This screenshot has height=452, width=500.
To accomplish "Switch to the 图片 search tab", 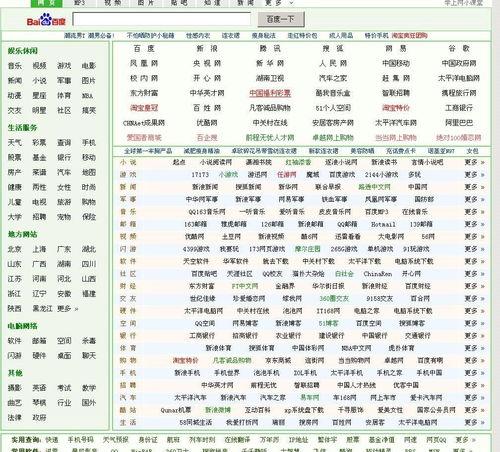I will pos(146,3).
